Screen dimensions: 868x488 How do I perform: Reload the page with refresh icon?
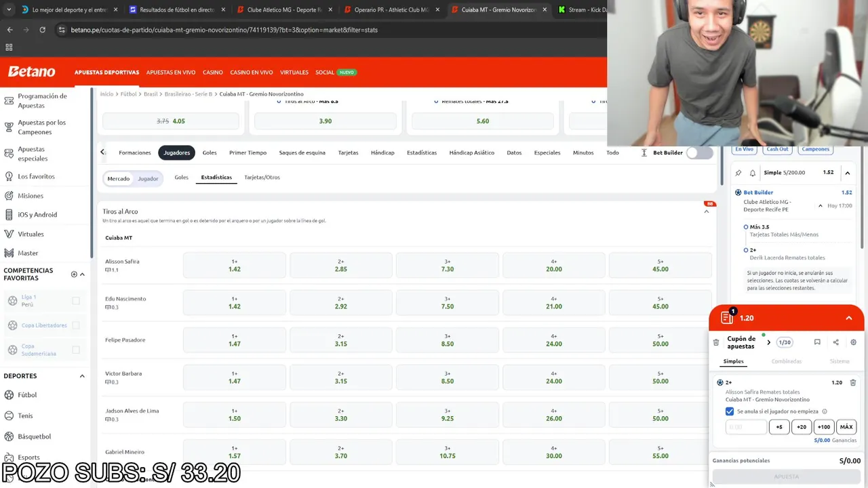click(x=42, y=30)
